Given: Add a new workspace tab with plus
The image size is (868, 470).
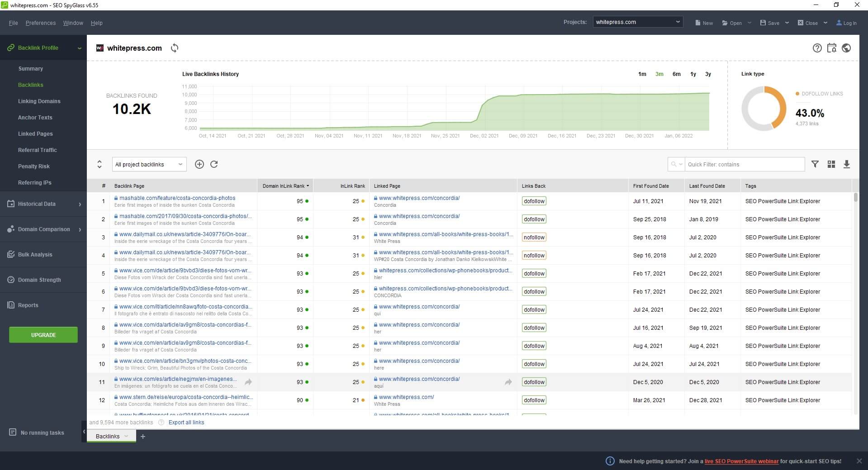Looking at the screenshot, I should tap(143, 437).
